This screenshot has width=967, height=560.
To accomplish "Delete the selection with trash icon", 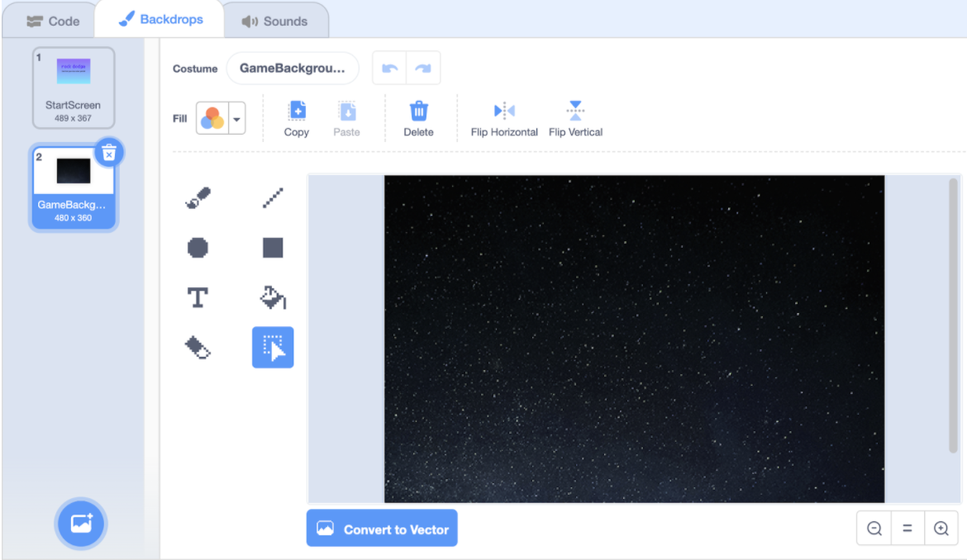I will [x=418, y=119].
